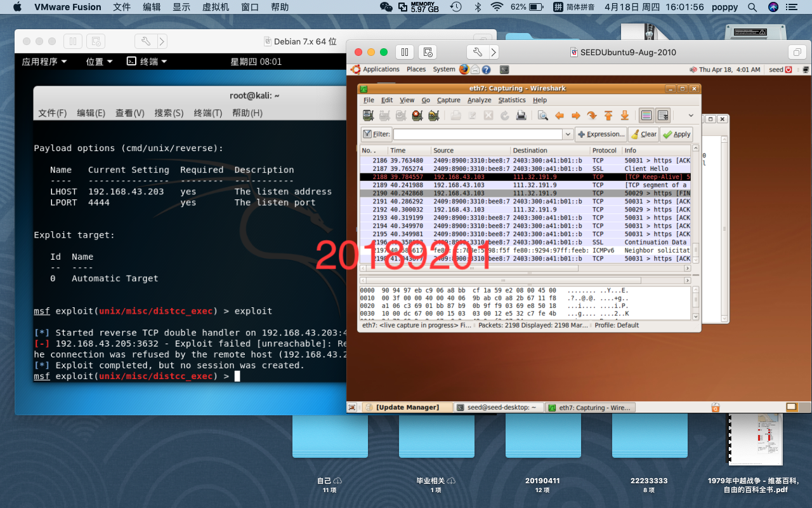Pause the SEEDUbuntu virtual machine
This screenshot has height=508, width=812.
[405, 52]
